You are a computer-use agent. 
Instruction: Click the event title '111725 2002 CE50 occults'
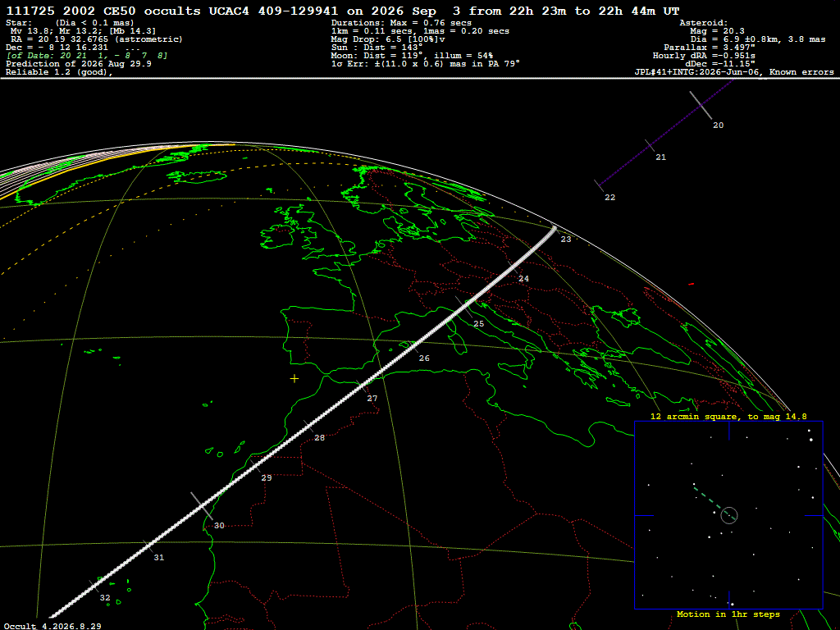tap(103, 11)
